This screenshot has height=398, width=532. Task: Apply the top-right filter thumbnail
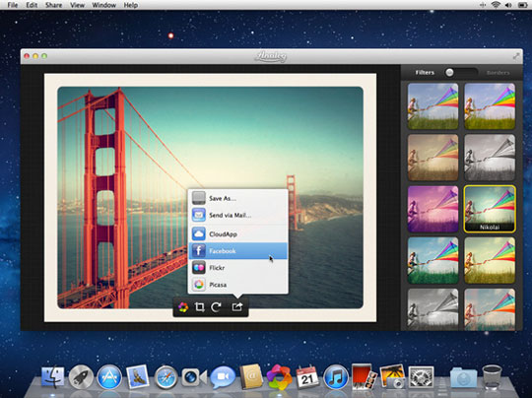click(x=490, y=106)
